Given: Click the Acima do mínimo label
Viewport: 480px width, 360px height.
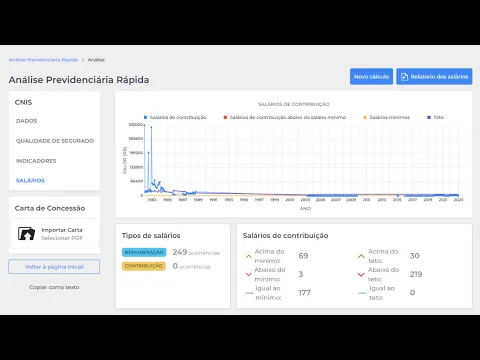Looking at the screenshot, I should [269, 256].
